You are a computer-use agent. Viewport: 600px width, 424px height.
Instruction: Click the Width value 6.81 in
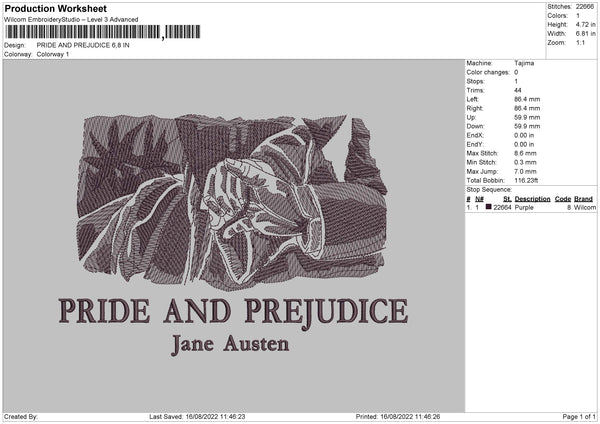pos(585,34)
